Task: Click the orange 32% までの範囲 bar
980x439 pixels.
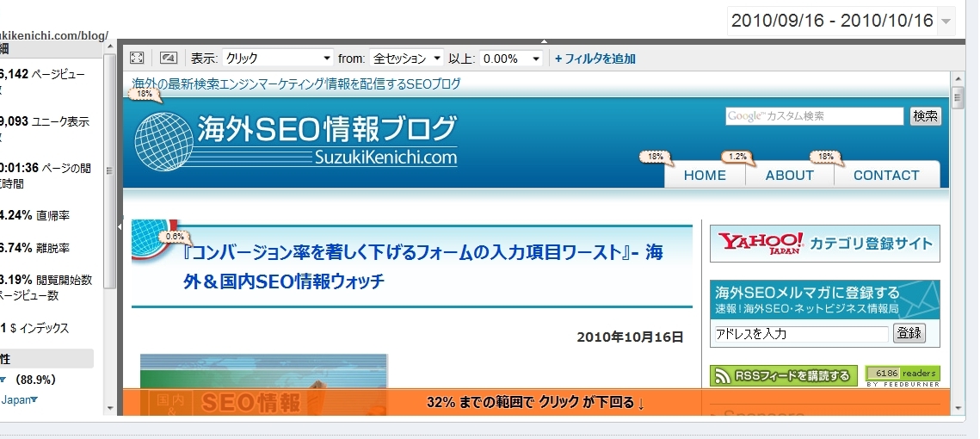Action: point(536,402)
